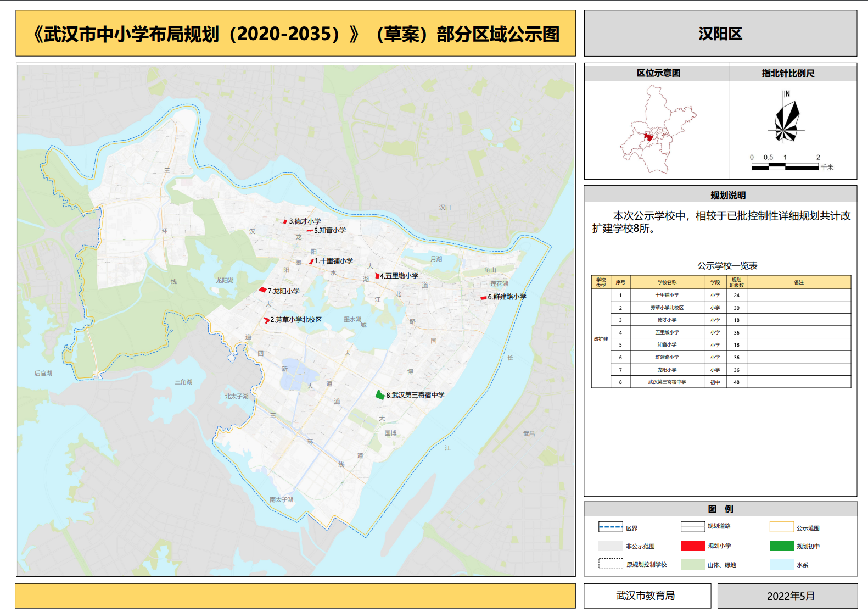Image resolution: width=868 pixels, height=612 pixels.
Task: Click the 武汉市教育局 label box
Action: 646,596
